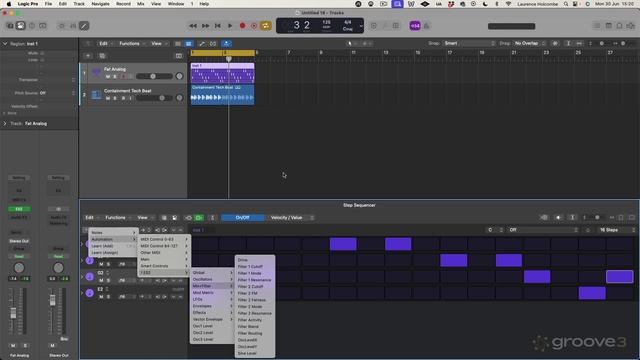Image resolution: width=640 pixels, height=360 pixels.
Task: Adjust Fat Analog track volume slider
Action: click(154, 76)
